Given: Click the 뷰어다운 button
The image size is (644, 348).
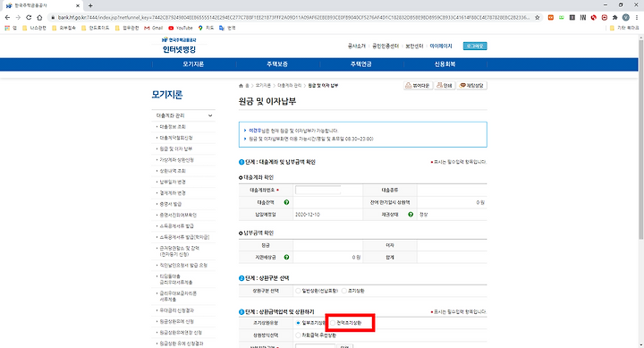Looking at the screenshot, I should click(418, 86).
